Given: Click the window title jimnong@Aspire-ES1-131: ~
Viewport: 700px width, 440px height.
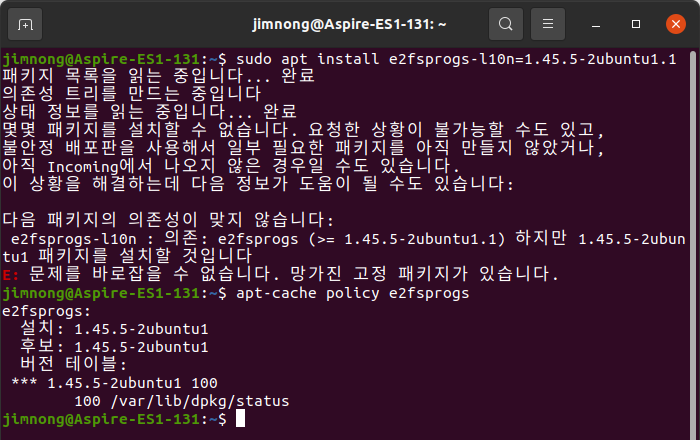Looking at the screenshot, I should pyautogui.click(x=349, y=24).
